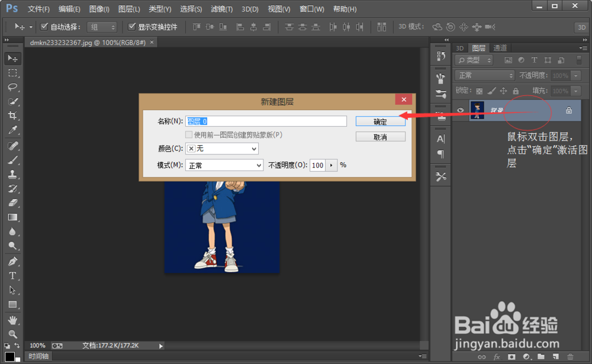Screen dimensions: 592x364
Task: Select the Spot Healing Brush tool
Action: (x=12, y=146)
